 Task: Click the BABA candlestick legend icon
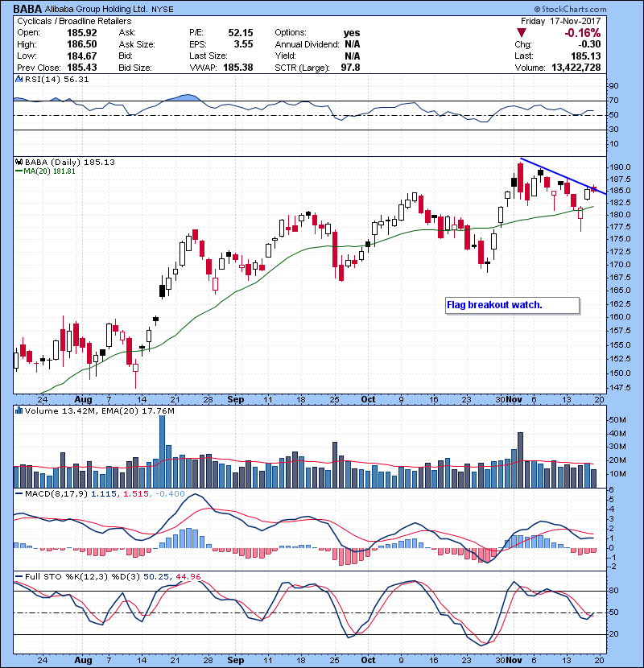(x=19, y=163)
